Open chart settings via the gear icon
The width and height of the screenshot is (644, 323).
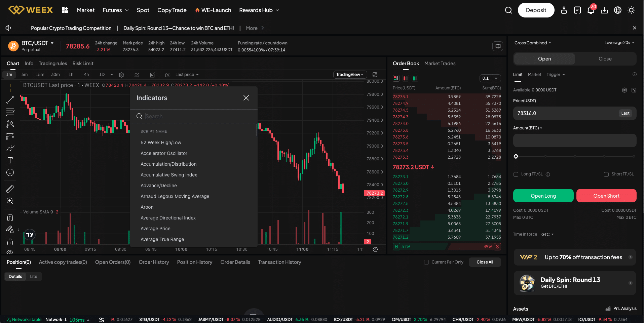121,75
